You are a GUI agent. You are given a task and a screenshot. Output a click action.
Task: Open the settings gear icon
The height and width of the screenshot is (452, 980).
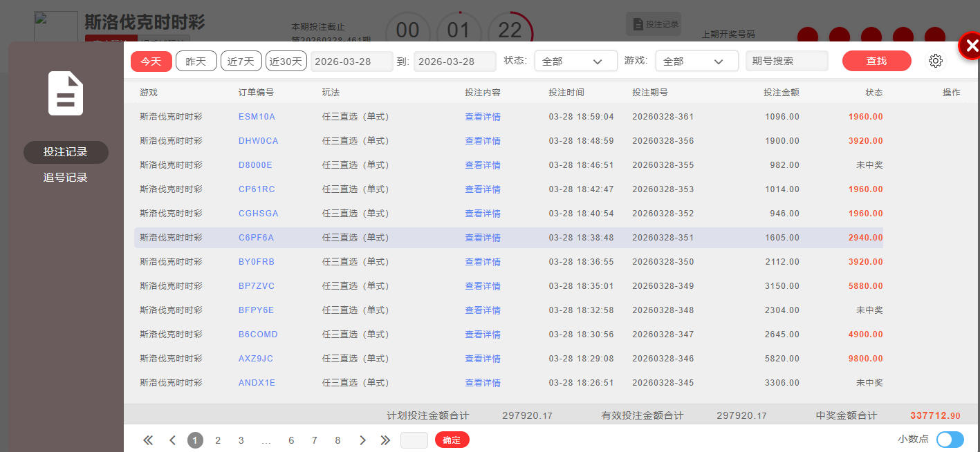click(x=935, y=61)
